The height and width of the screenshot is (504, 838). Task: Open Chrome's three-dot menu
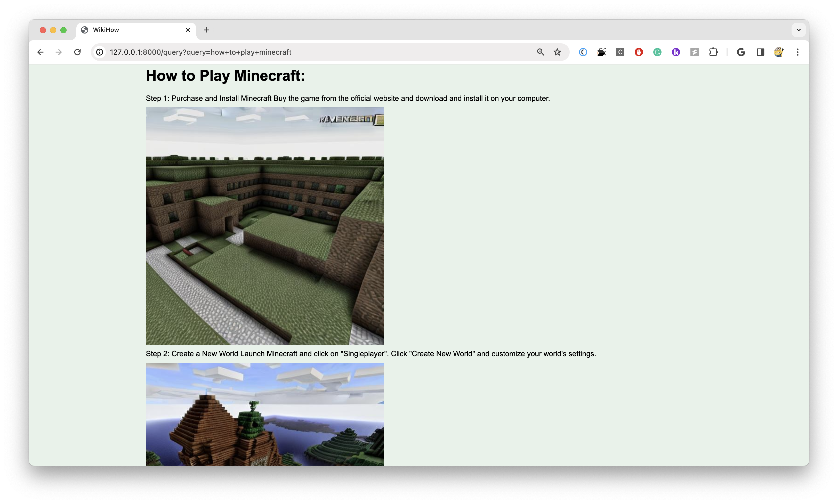tap(797, 52)
